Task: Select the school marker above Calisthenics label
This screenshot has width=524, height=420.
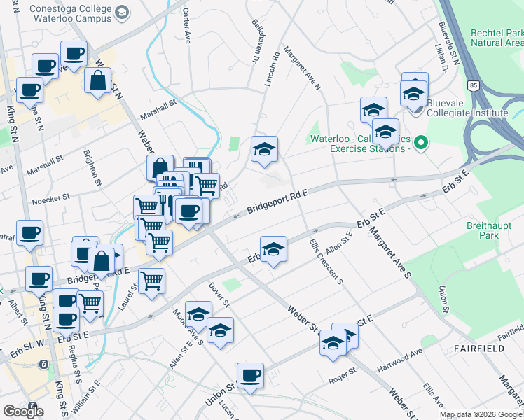Action: pos(385,133)
